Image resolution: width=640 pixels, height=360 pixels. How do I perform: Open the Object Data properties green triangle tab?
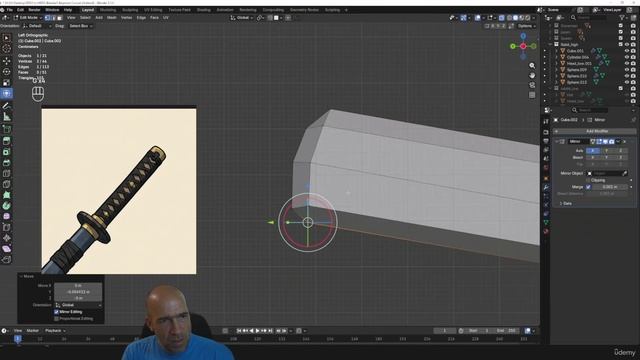click(546, 222)
